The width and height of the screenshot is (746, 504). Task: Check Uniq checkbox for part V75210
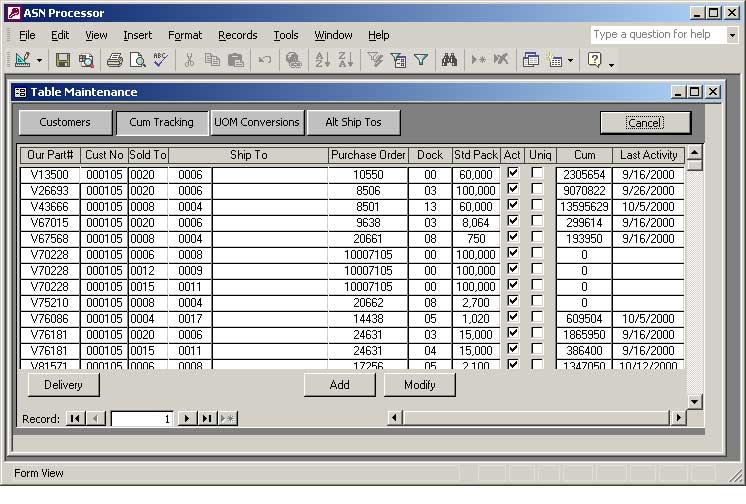[x=537, y=301]
